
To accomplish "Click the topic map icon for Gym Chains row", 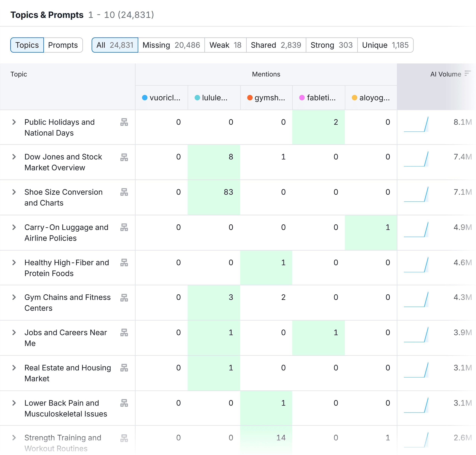I will coord(124,298).
